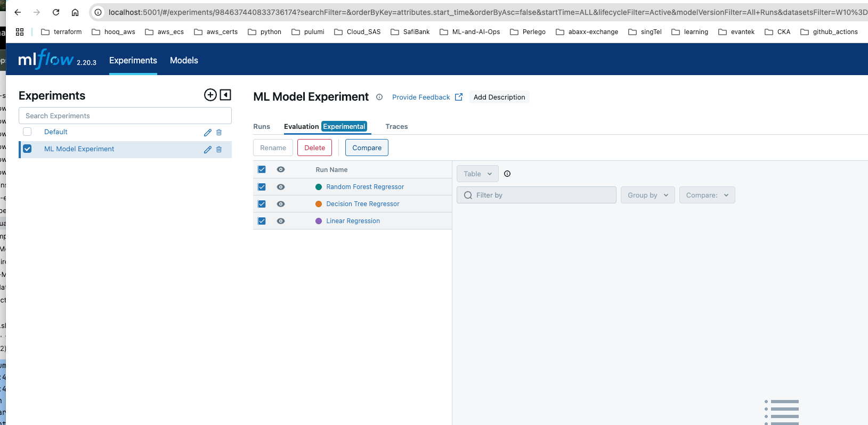Screen dimensions: 868x425
Task: Expand the Group by dropdown
Action: point(648,195)
